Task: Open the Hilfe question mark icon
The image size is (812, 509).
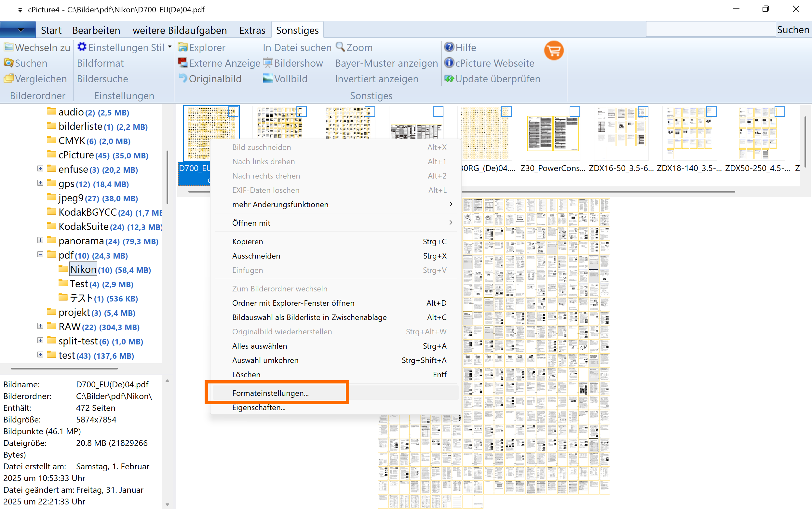Action: [449, 47]
